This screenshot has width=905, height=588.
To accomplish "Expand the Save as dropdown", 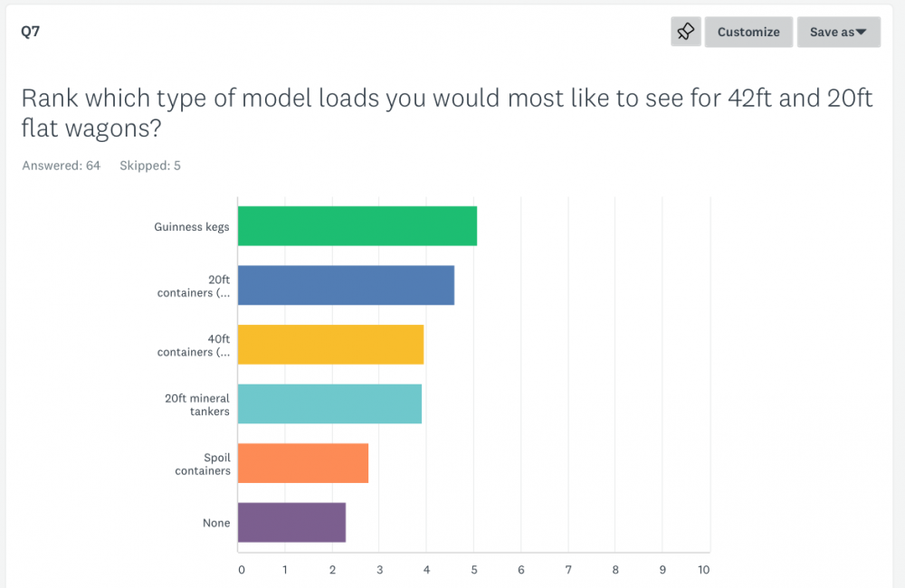I will (838, 32).
